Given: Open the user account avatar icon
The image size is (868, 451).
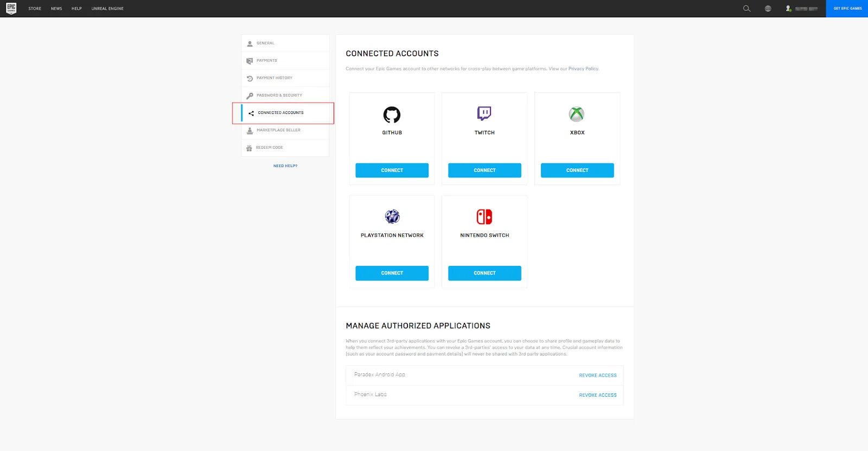Looking at the screenshot, I should pos(788,9).
